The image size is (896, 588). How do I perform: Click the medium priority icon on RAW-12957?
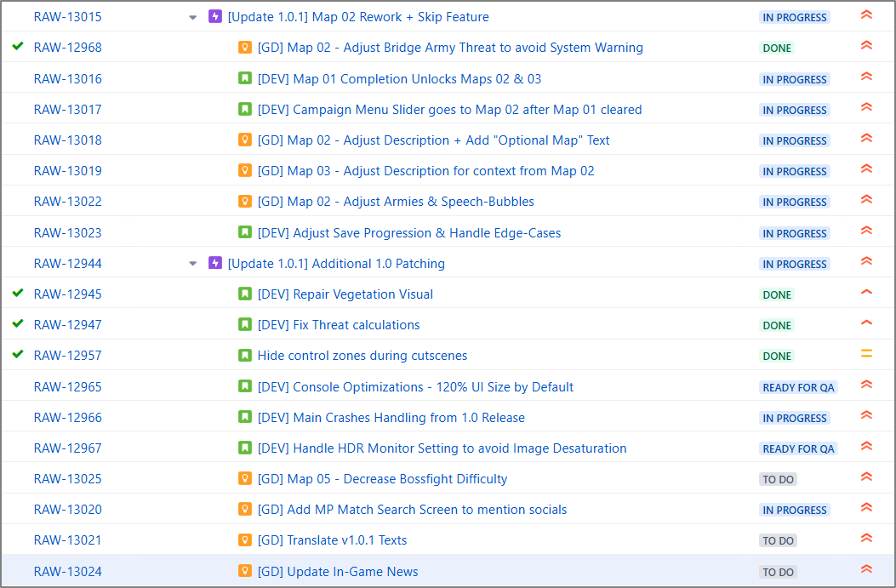click(x=866, y=354)
